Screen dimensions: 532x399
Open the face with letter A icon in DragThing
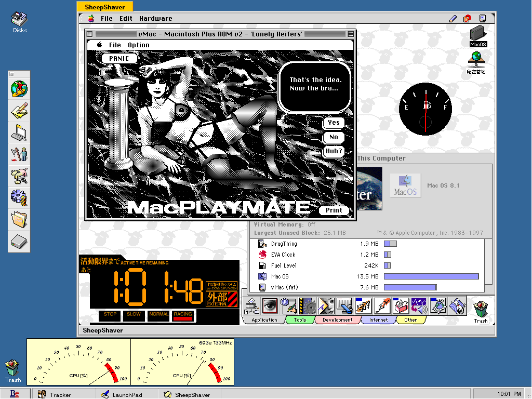(x=326, y=306)
